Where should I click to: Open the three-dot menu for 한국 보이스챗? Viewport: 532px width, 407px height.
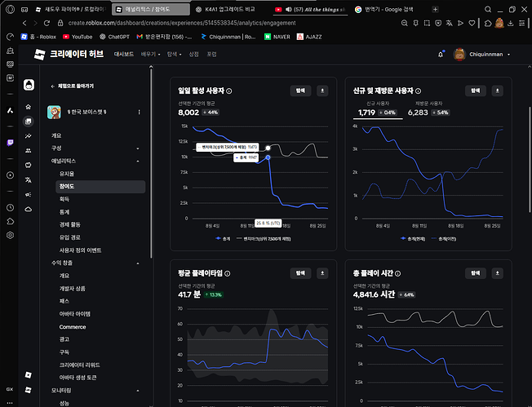click(x=139, y=112)
